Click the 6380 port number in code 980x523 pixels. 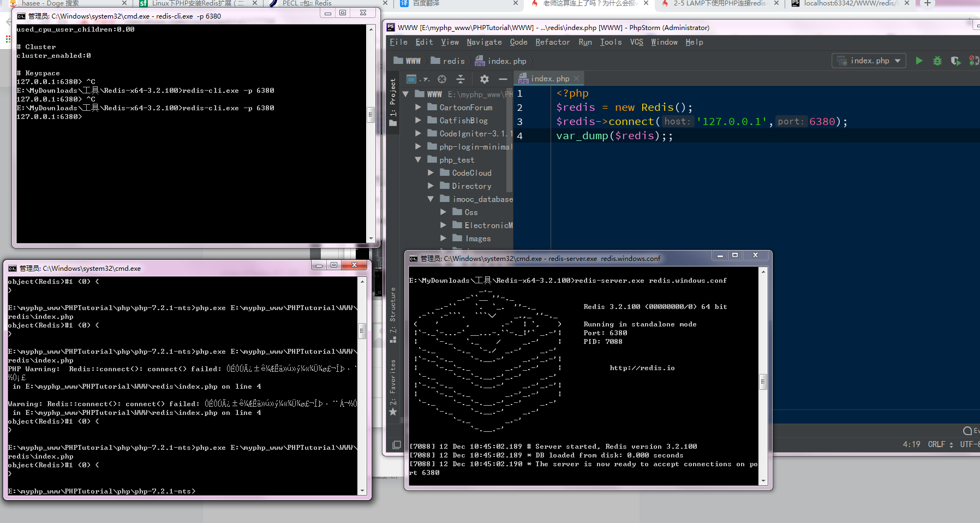822,122
